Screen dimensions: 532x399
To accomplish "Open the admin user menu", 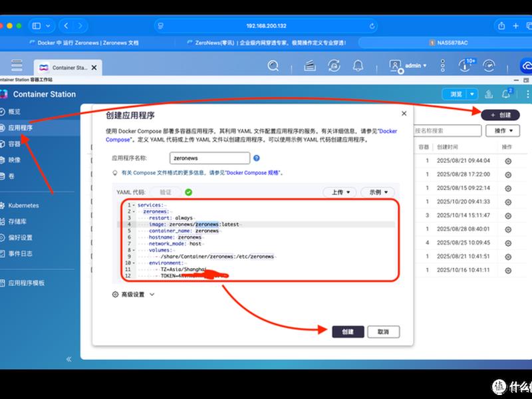I will click(408, 66).
